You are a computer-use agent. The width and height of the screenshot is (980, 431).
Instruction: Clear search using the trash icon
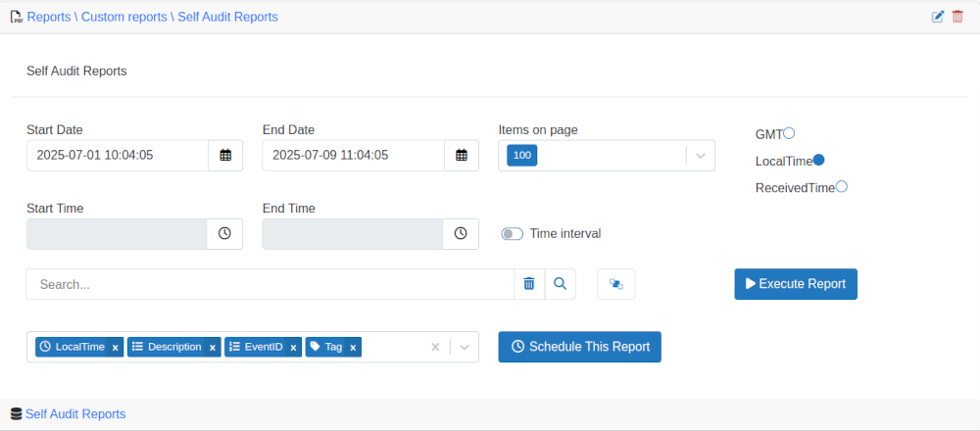[x=529, y=284]
